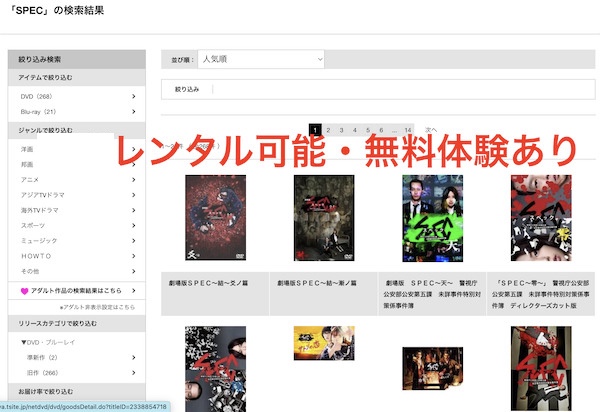Click chevron beside 準新作 (2)

click(x=134, y=357)
